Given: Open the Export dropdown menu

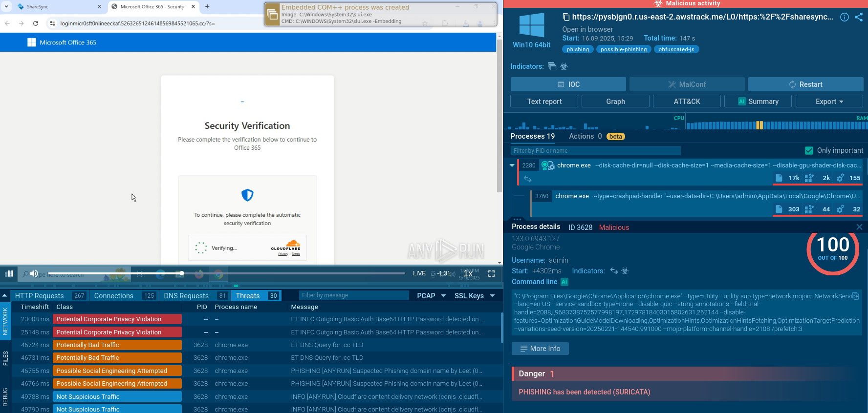Looking at the screenshot, I should click(x=829, y=102).
